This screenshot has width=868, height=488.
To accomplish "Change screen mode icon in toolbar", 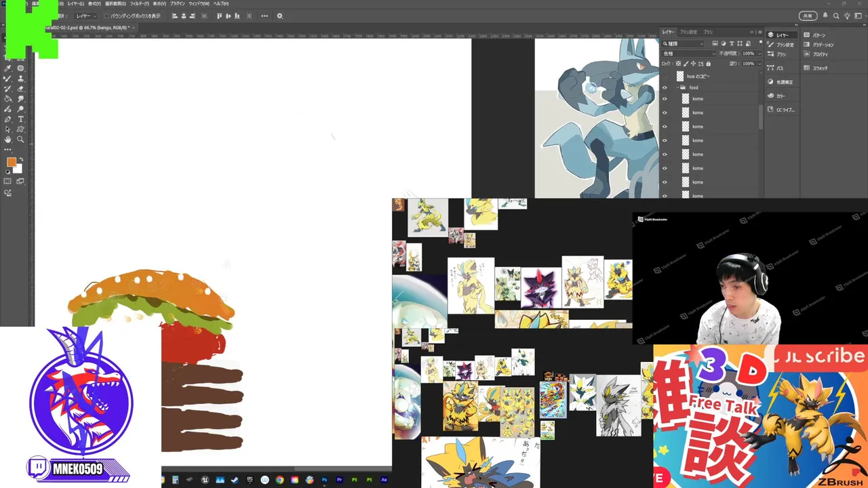I will coord(20,182).
